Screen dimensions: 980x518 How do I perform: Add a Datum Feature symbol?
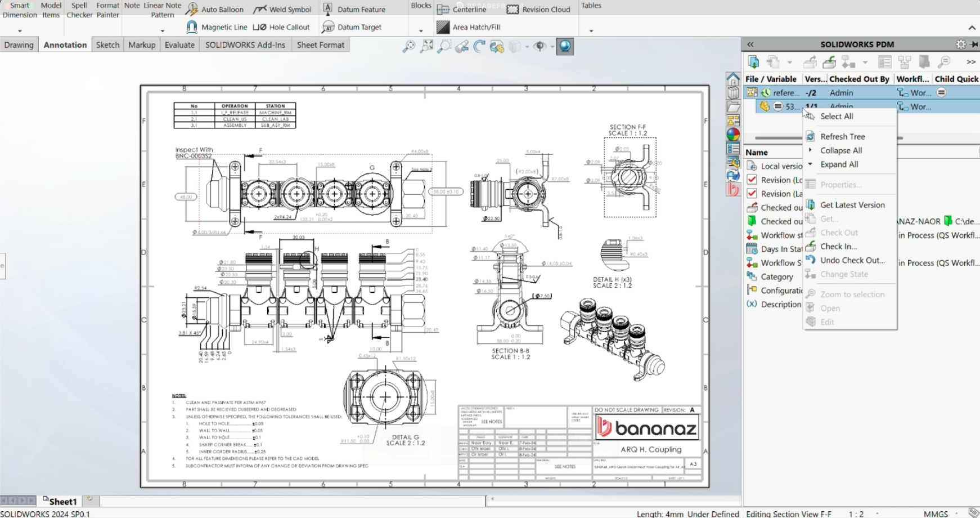(x=354, y=9)
